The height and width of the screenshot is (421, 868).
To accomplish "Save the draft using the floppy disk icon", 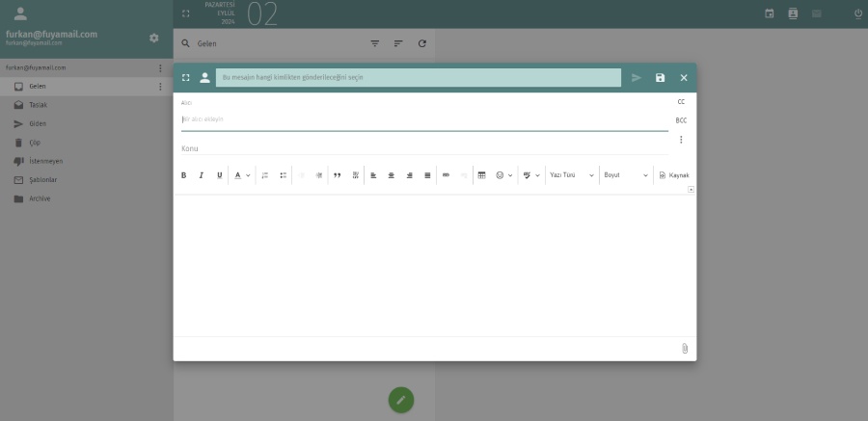I will (661, 78).
